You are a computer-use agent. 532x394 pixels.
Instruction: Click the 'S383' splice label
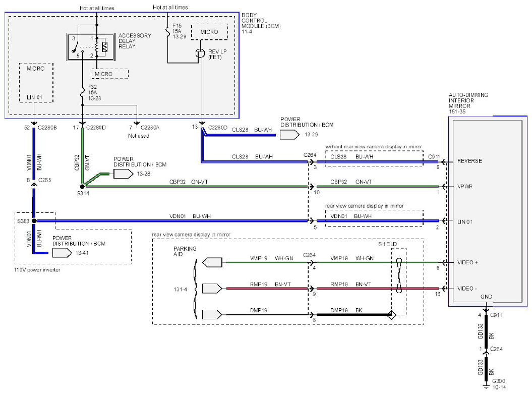(x=23, y=221)
